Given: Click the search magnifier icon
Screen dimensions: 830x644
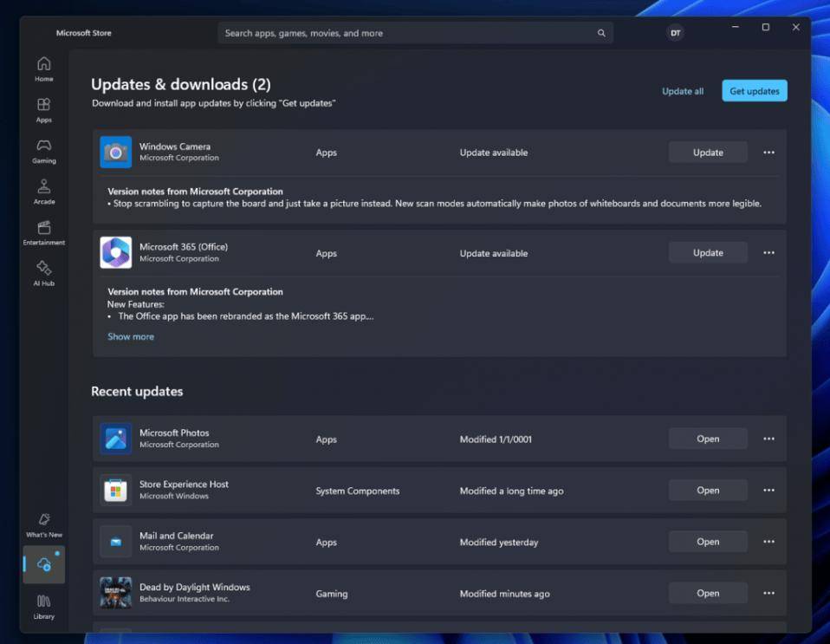Looking at the screenshot, I should (x=601, y=33).
